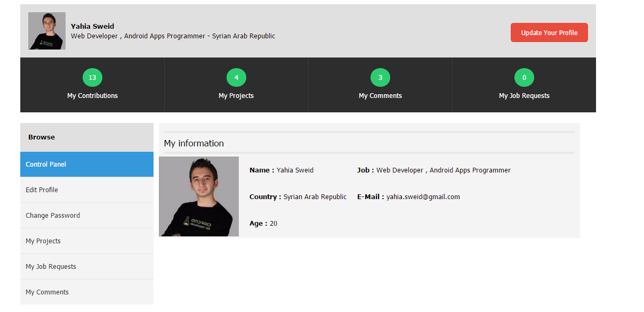Click the Update Your Profile button
The image size is (644, 312).
coord(549,32)
